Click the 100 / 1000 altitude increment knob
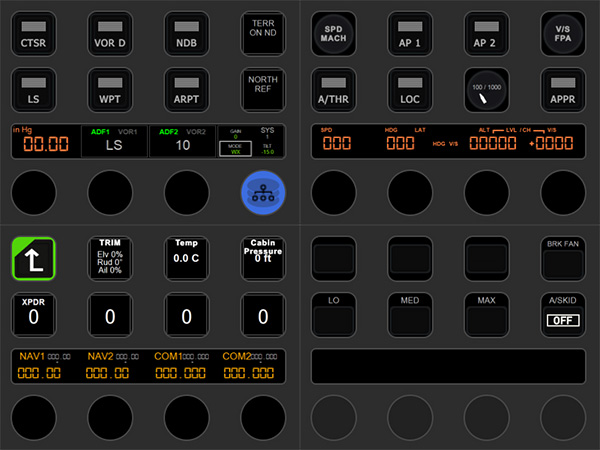Viewport: 600px width, 450px height. pyautogui.click(x=486, y=90)
